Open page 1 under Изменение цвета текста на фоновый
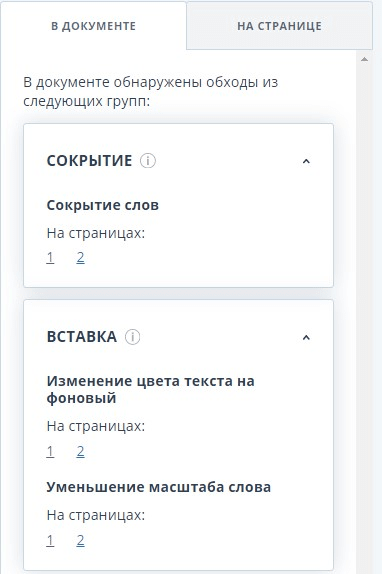 pyautogui.click(x=50, y=451)
